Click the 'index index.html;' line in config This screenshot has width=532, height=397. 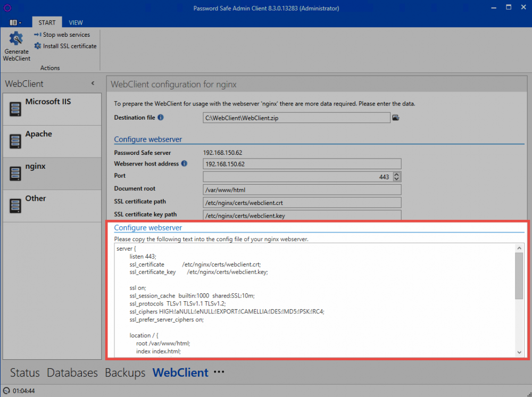159,351
